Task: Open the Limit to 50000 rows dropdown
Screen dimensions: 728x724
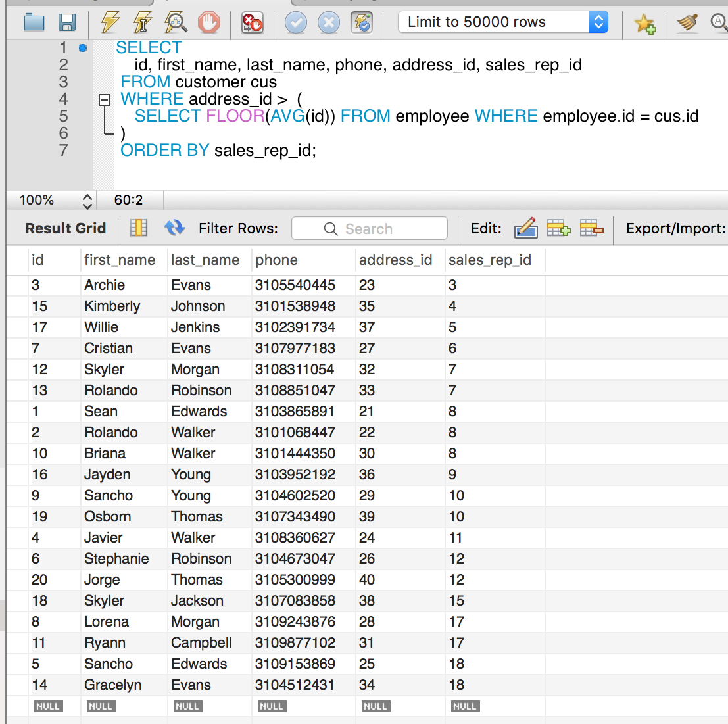Action: tap(503, 22)
